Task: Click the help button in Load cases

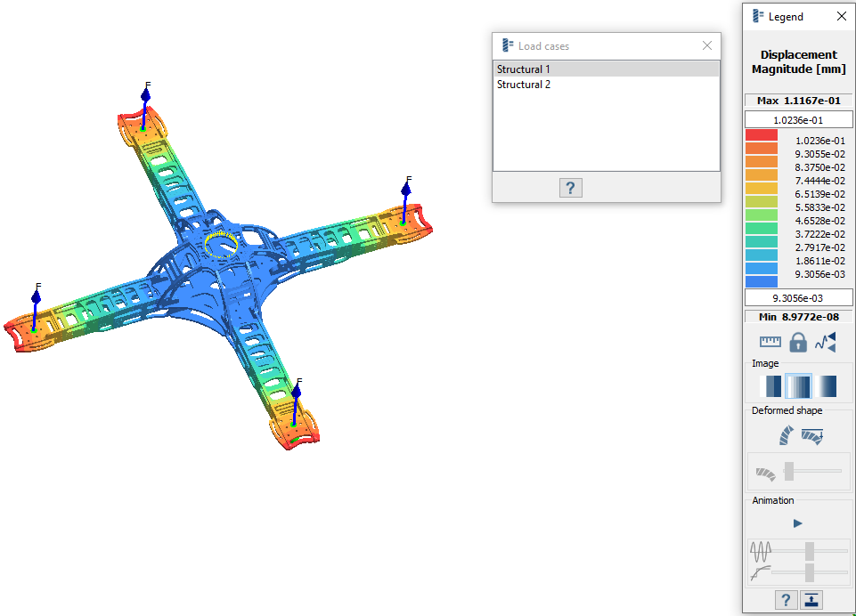Action: (570, 188)
